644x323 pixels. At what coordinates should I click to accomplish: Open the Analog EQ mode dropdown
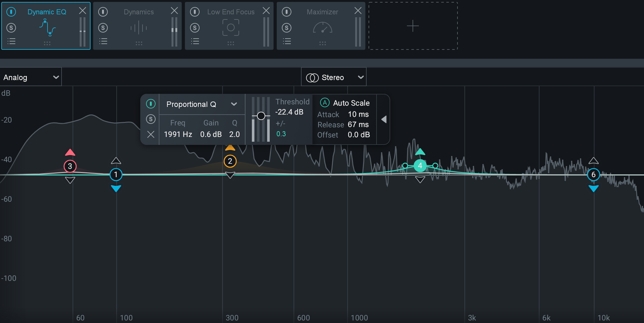point(31,77)
